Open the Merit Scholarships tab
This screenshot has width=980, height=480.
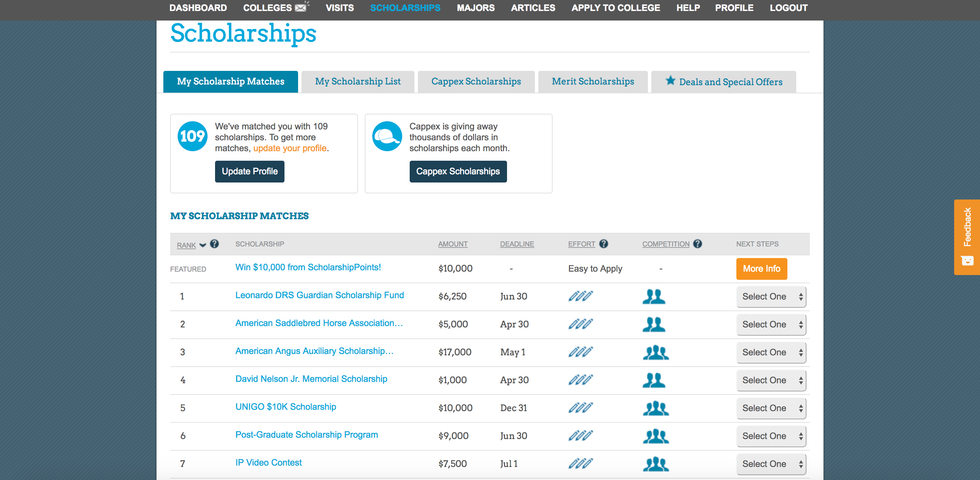(593, 82)
